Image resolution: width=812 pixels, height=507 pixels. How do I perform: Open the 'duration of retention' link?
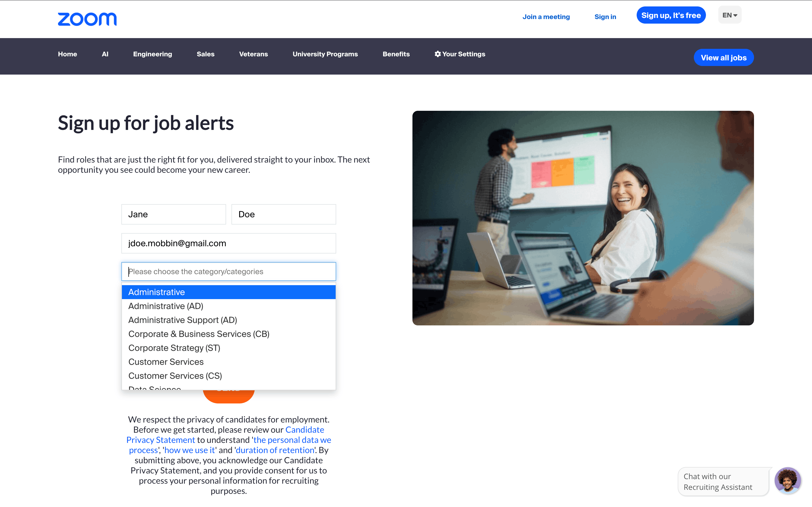point(275,450)
